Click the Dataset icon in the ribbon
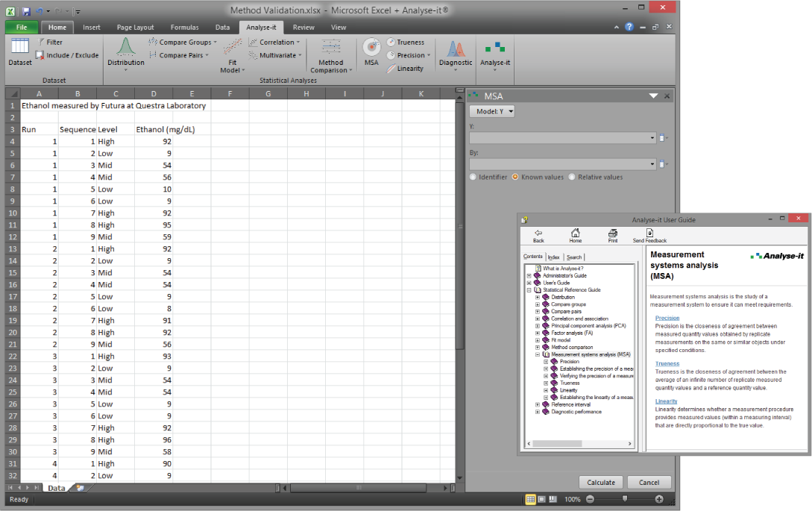This screenshot has width=812, height=511. click(19, 46)
